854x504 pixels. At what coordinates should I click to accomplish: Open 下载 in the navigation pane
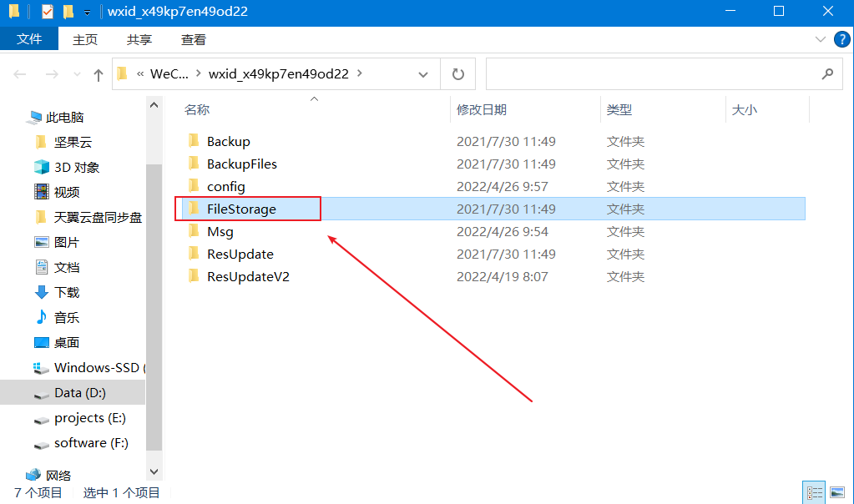pyautogui.click(x=67, y=292)
